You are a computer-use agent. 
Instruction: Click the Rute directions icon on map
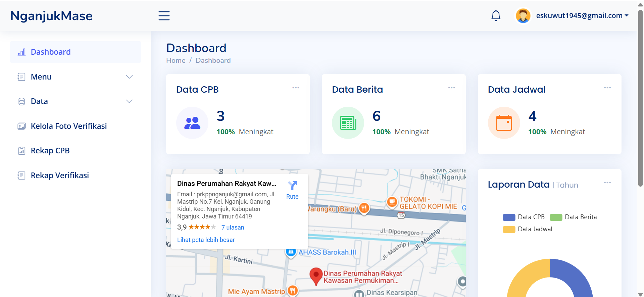coord(292,186)
